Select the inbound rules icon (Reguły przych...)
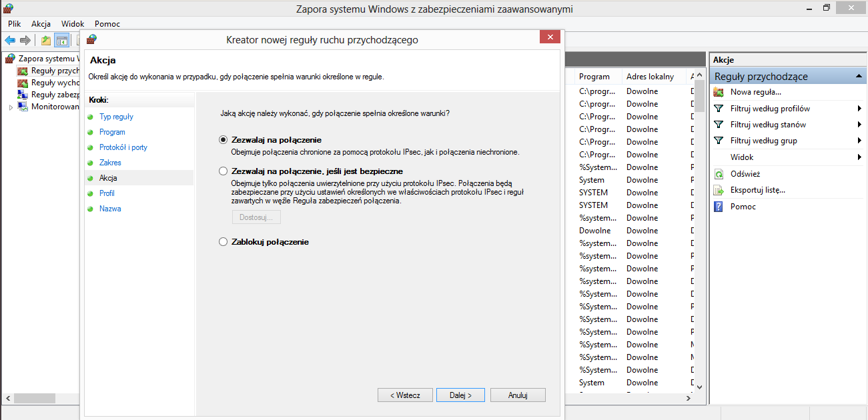This screenshot has width=868, height=420. (23, 71)
